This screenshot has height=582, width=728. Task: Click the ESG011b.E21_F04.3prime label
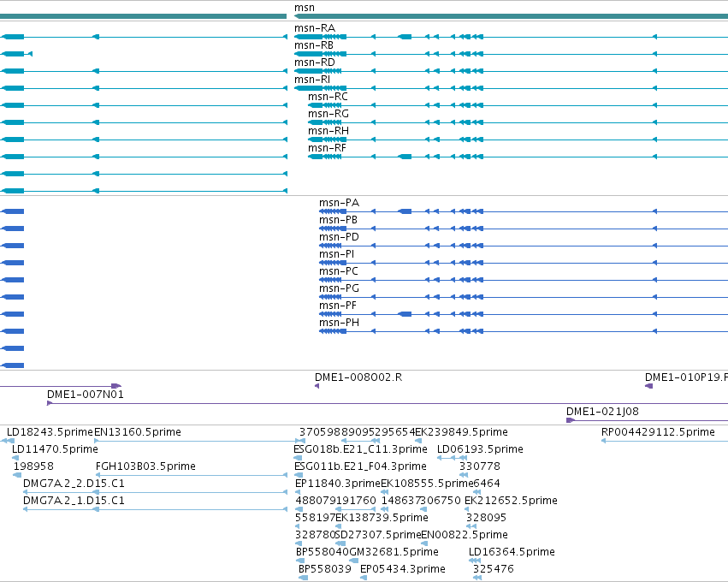[x=360, y=466]
